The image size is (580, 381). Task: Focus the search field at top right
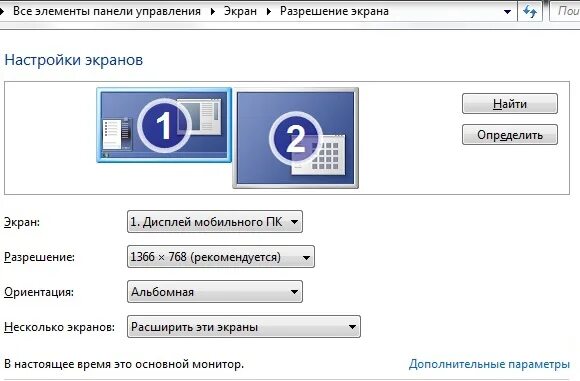point(565,11)
